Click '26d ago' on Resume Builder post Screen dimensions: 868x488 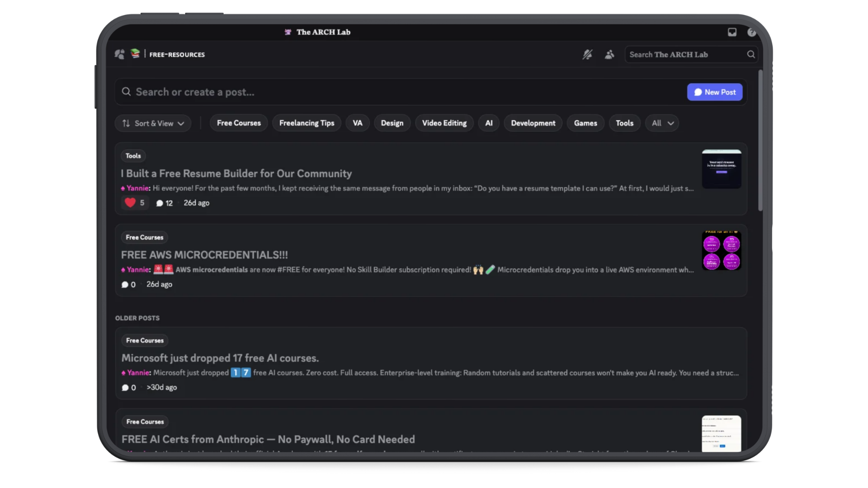[197, 203]
